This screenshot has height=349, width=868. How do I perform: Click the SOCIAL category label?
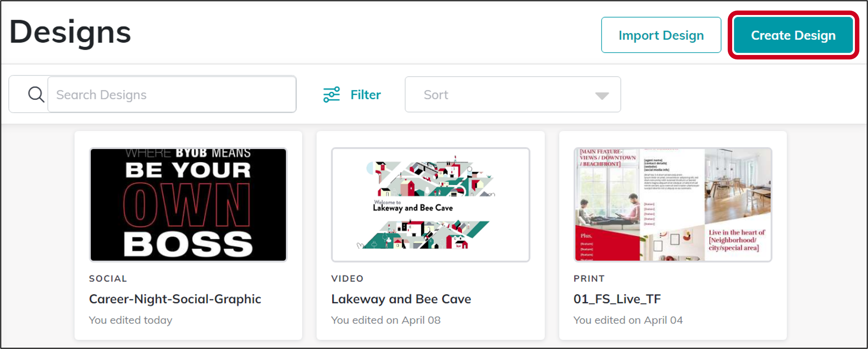point(108,279)
